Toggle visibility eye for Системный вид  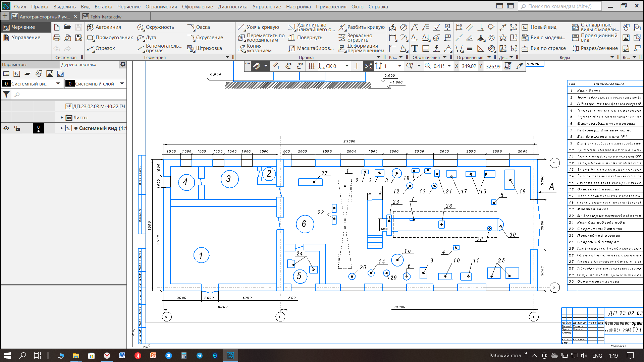6,128
